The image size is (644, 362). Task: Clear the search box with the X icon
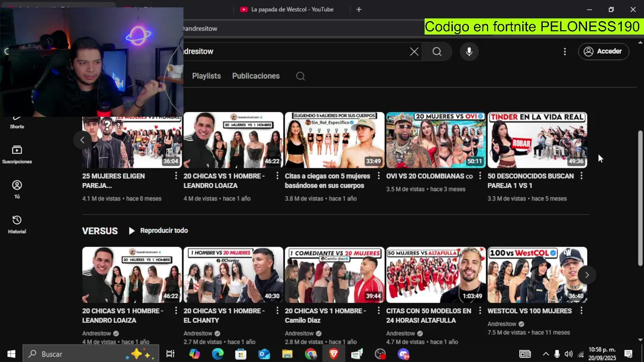414,51
